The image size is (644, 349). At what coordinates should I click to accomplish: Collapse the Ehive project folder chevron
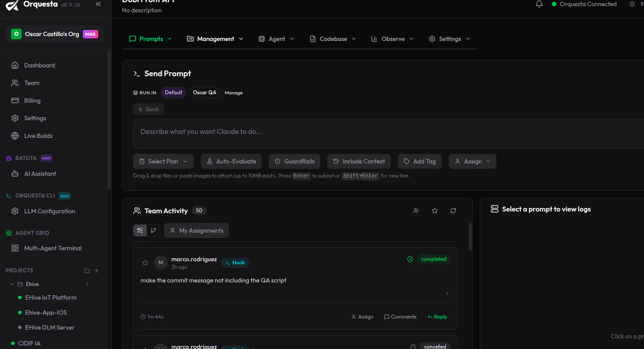tap(12, 284)
